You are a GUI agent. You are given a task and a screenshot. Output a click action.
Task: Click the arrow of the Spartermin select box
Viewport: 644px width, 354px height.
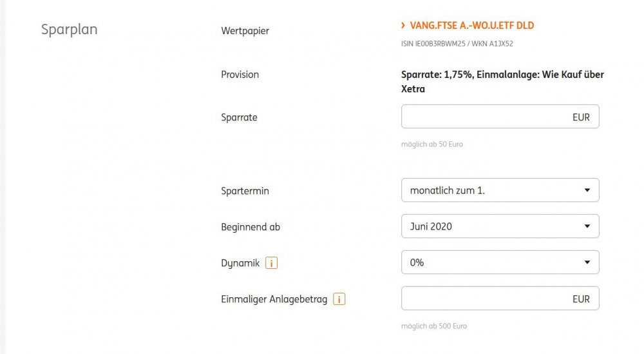(x=587, y=190)
